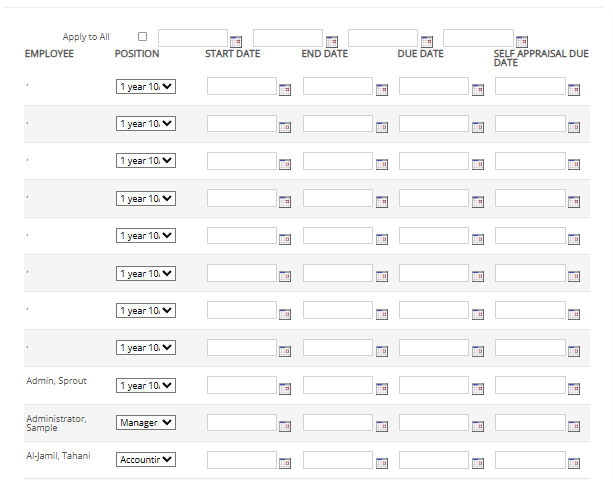Enable the Apply to All checkbox
Viewport: 613px width, 487px height.
(x=142, y=37)
